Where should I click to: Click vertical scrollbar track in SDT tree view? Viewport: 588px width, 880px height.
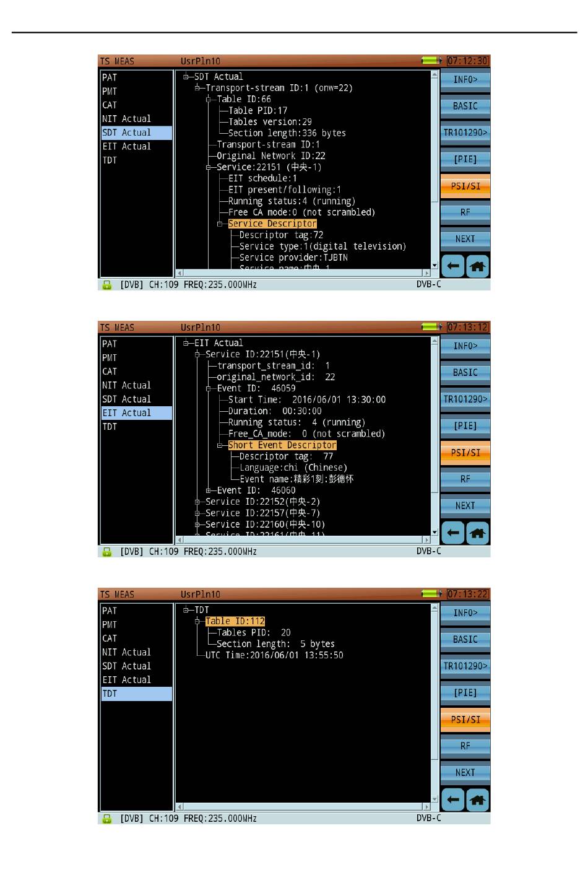[x=435, y=229]
